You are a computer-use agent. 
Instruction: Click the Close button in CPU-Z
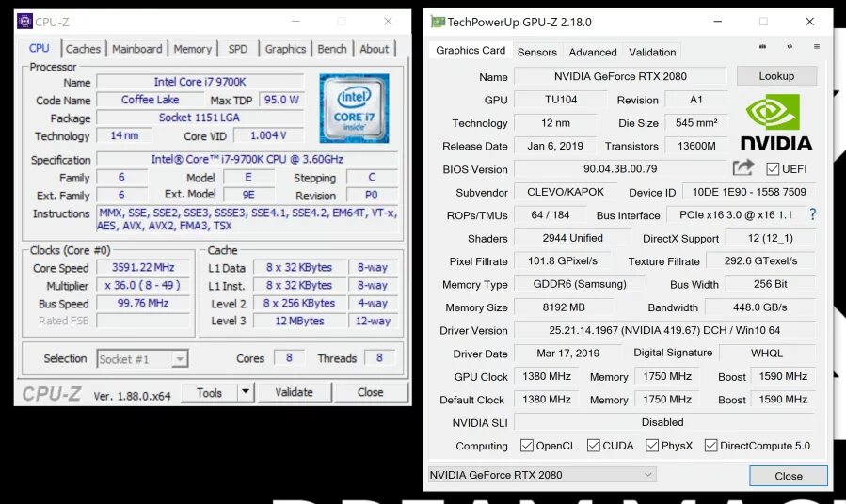(x=371, y=392)
